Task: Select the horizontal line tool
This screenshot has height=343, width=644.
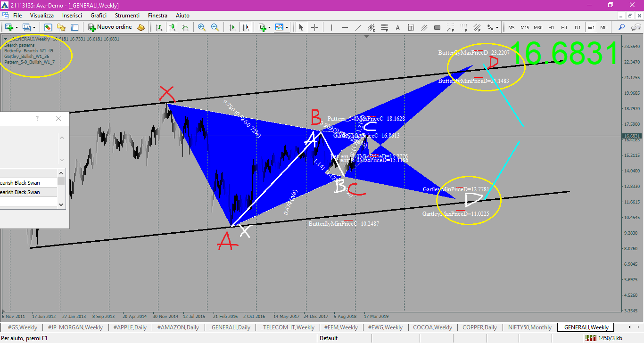Action: (x=345, y=27)
